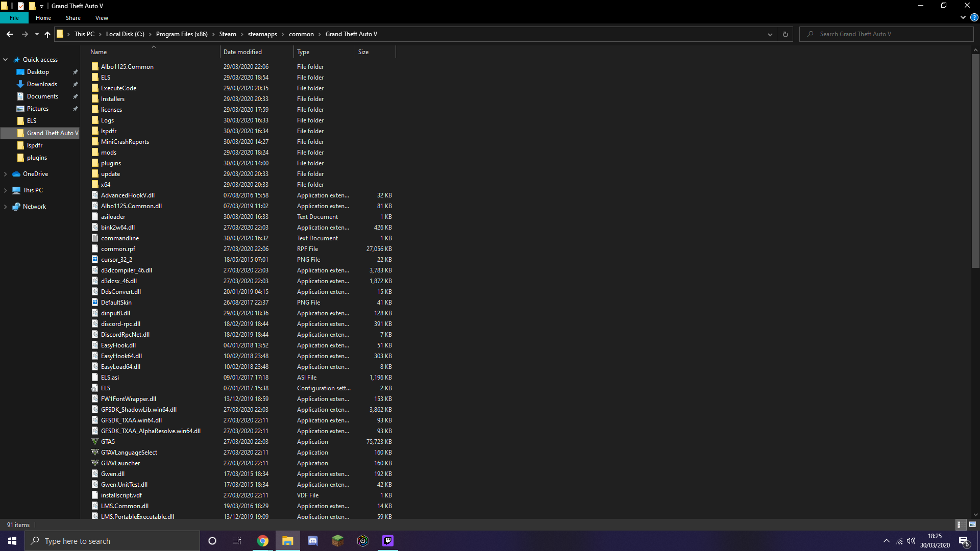The image size is (980, 551).
Task: Open Explorer help question mark icon
Action: (974, 17)
